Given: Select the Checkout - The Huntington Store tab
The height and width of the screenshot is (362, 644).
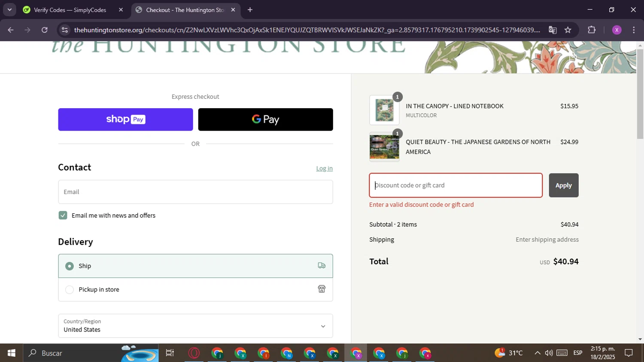Looking at the screenshot, I should pyautogui.click(x=185, y=10).
